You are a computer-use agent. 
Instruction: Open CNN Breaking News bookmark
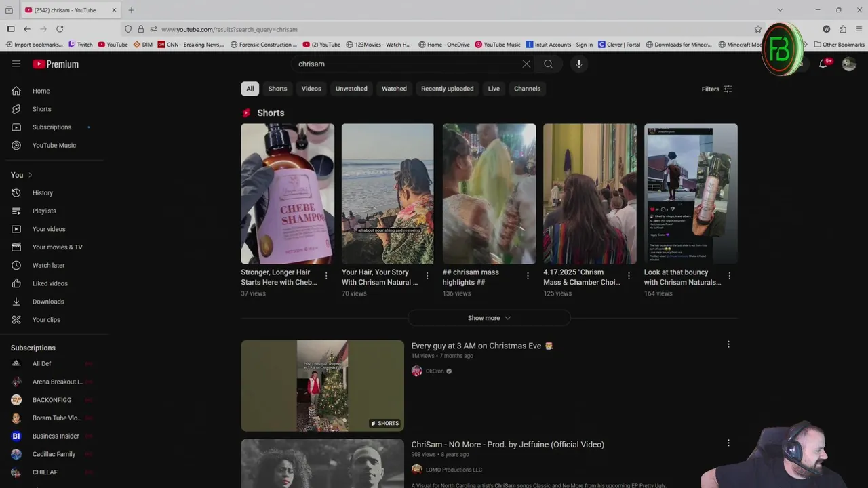191,45
